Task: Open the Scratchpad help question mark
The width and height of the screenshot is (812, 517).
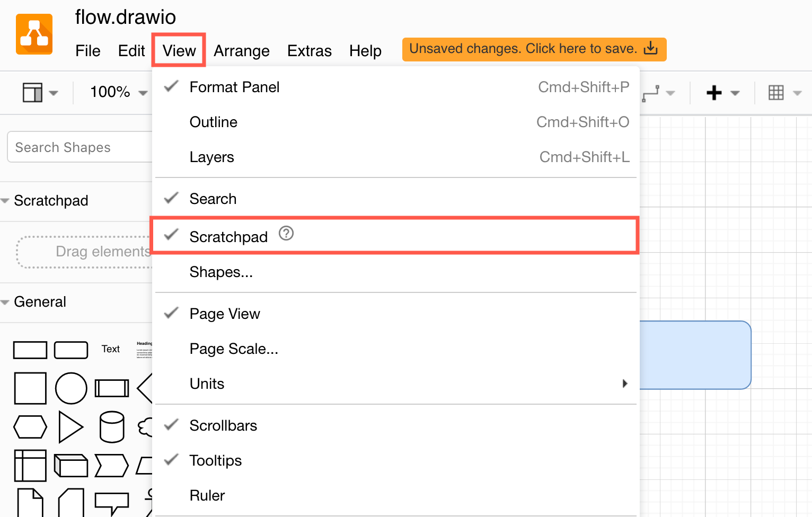Action: click(x=286, y=234)
